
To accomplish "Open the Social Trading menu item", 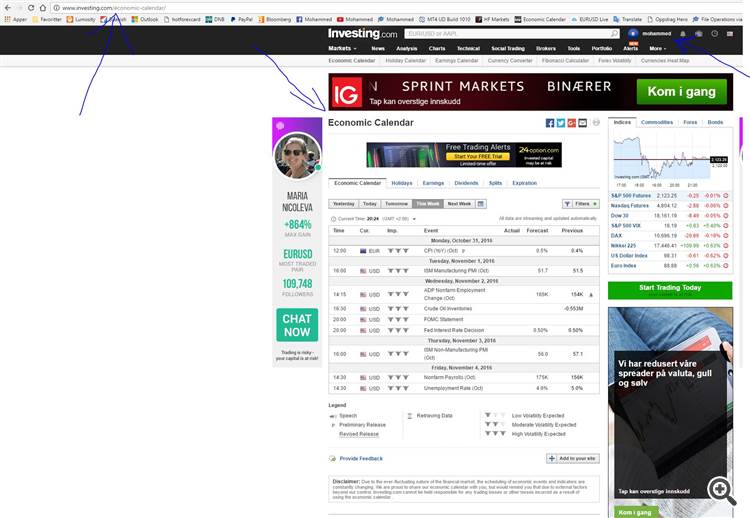I will 508,48.
